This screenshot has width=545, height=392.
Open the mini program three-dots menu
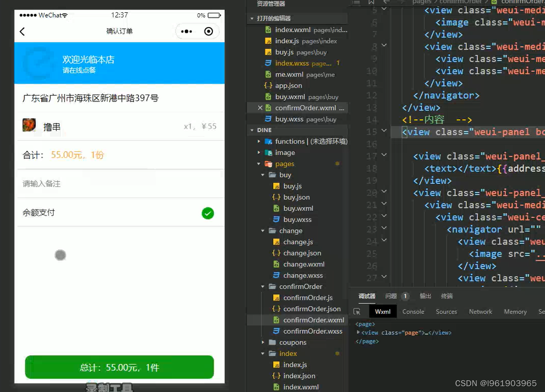(186, 32)
